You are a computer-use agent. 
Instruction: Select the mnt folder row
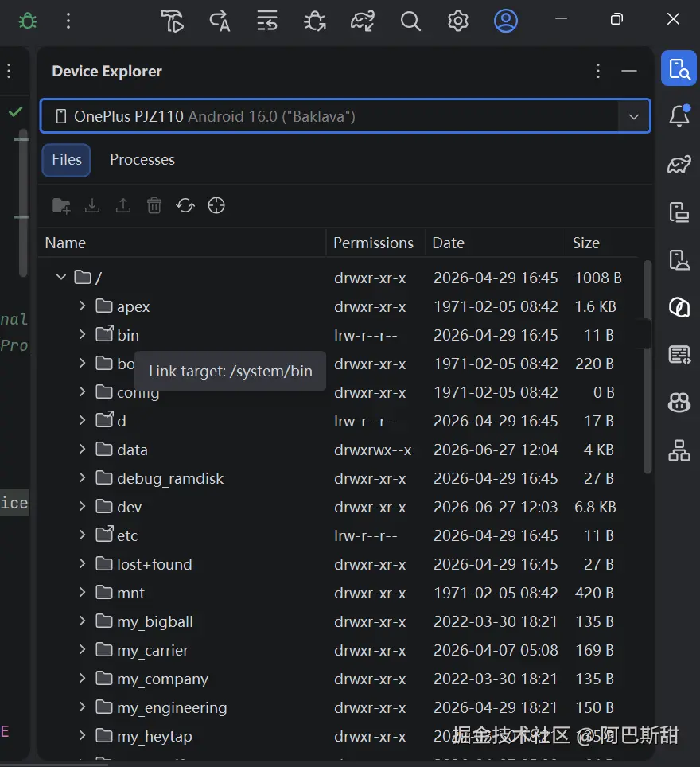coord(340,593)
